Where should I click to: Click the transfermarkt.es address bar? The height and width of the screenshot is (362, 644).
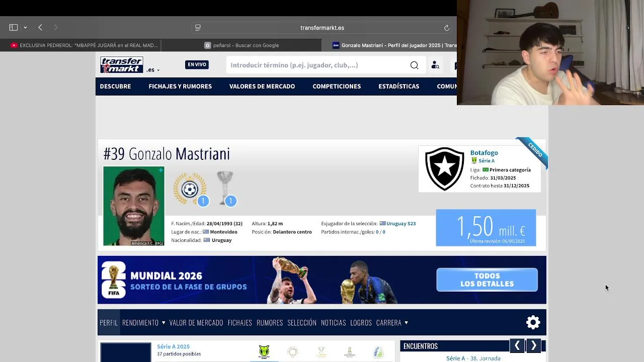[x=322, y=28]
